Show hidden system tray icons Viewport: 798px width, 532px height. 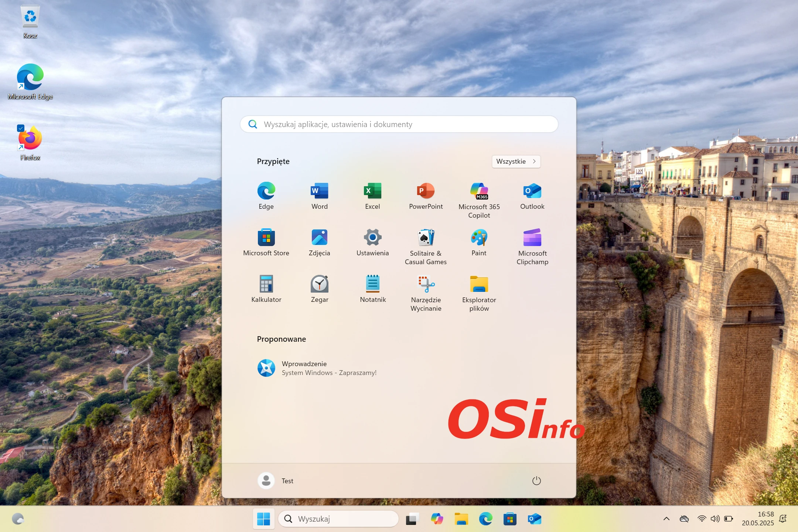tap(666, 519)
